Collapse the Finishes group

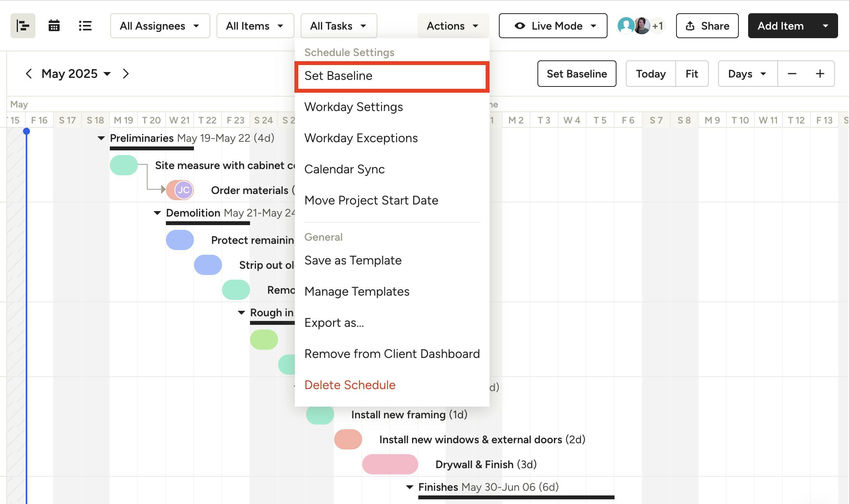410,487
